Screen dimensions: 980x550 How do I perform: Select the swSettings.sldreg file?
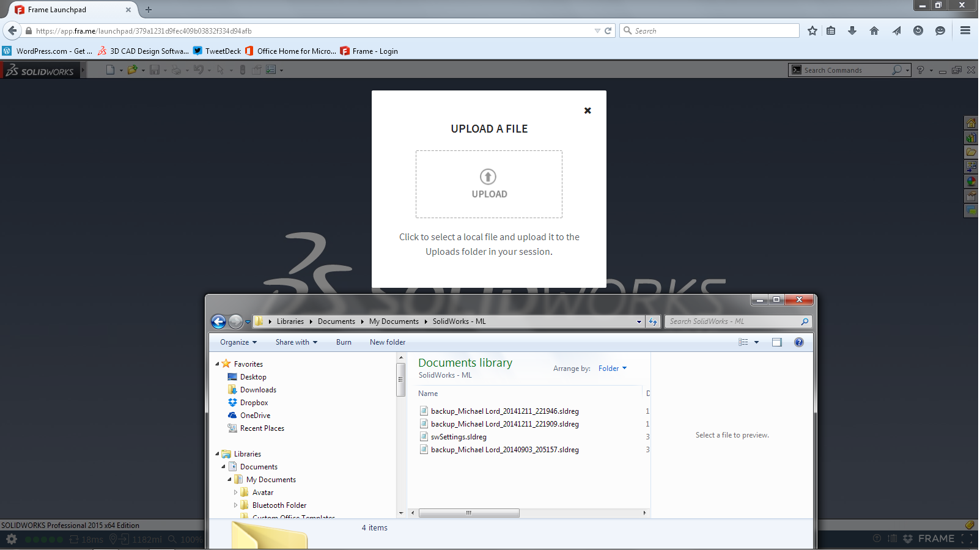(x=459, y=437)
